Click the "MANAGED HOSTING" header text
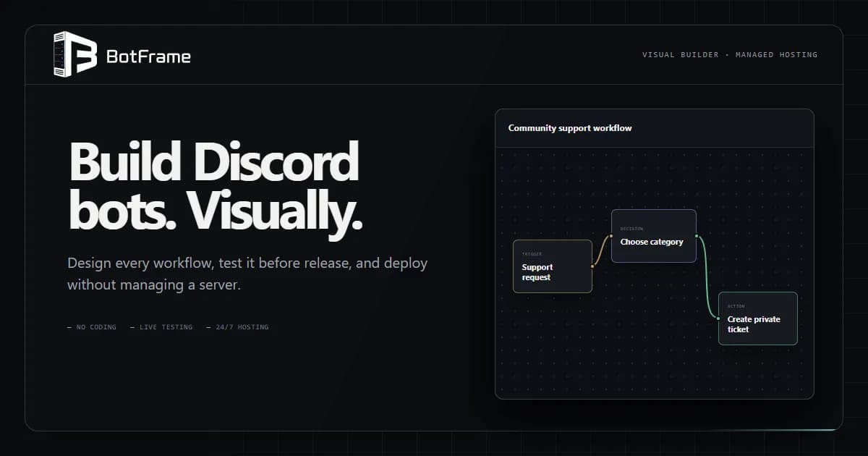This screenshot has height=456, width=868. (776, 55)
